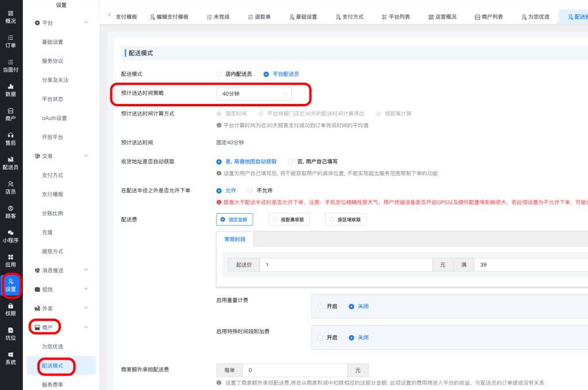This screenshot has height=390, width=588.
Task: Open the 配送员 delivery truck icon
Action: pyautogui.click(x=10, y=163)
